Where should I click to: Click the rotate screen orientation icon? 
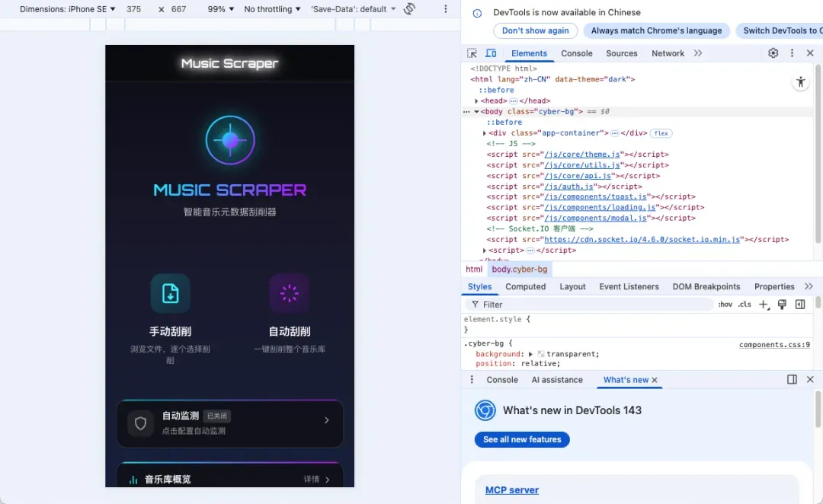click(409, 9)
